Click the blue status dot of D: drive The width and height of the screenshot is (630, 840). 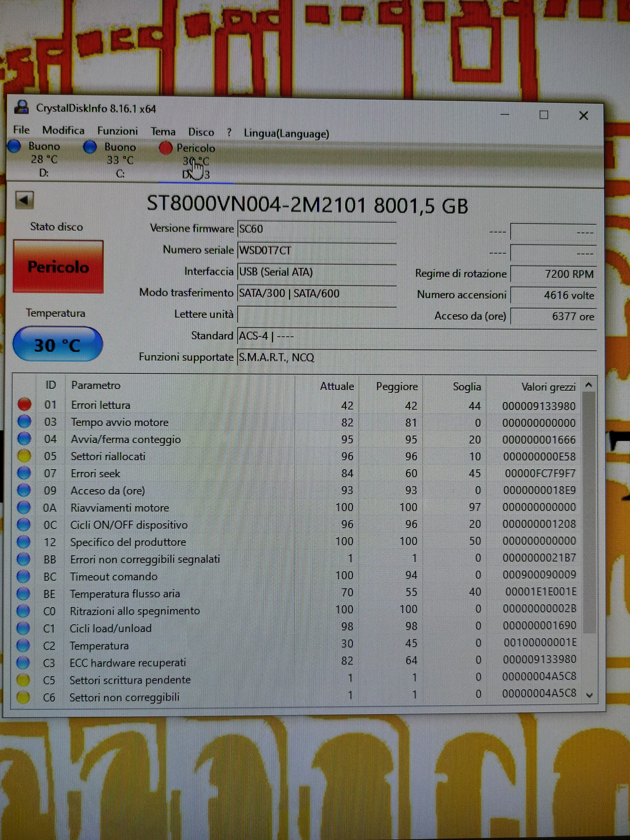15,146
